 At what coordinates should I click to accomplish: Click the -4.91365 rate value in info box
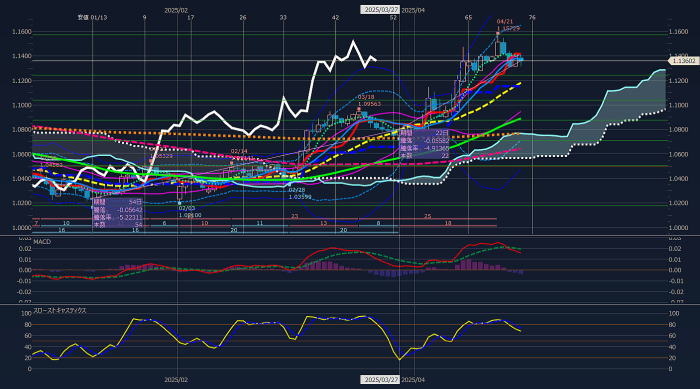pos(436,148)
